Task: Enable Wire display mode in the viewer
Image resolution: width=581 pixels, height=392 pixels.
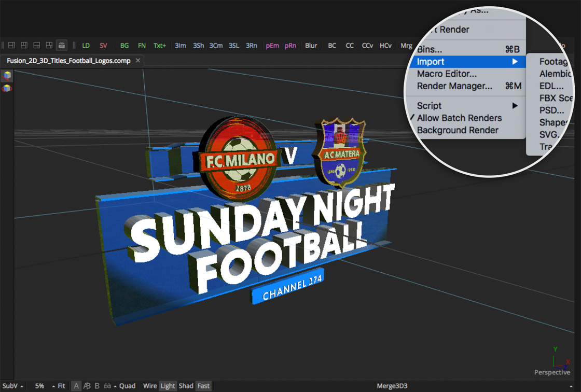Action: coord(149,386)
